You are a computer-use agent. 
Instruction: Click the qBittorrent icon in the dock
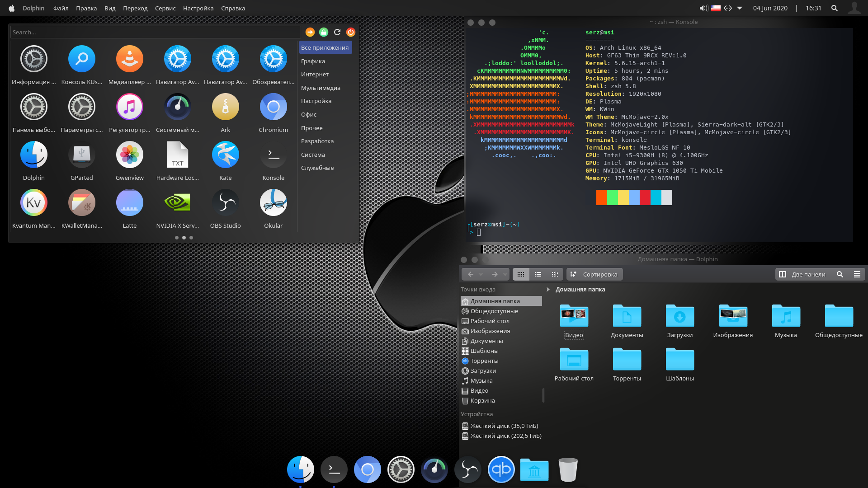point(501,469)
